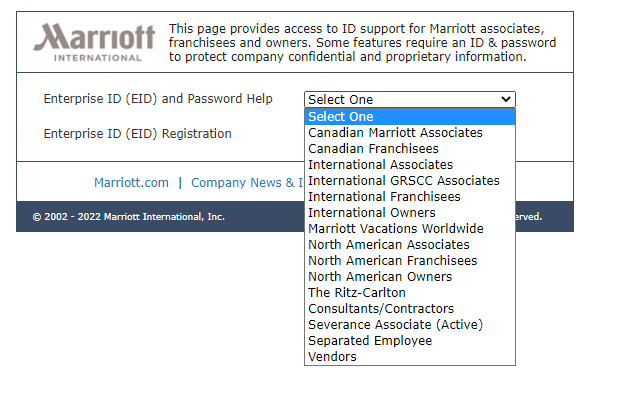The width and height of the screenshot is (621, 399).
Task: Pick Severance Associate (Active) option
Action: click(410, 325)
